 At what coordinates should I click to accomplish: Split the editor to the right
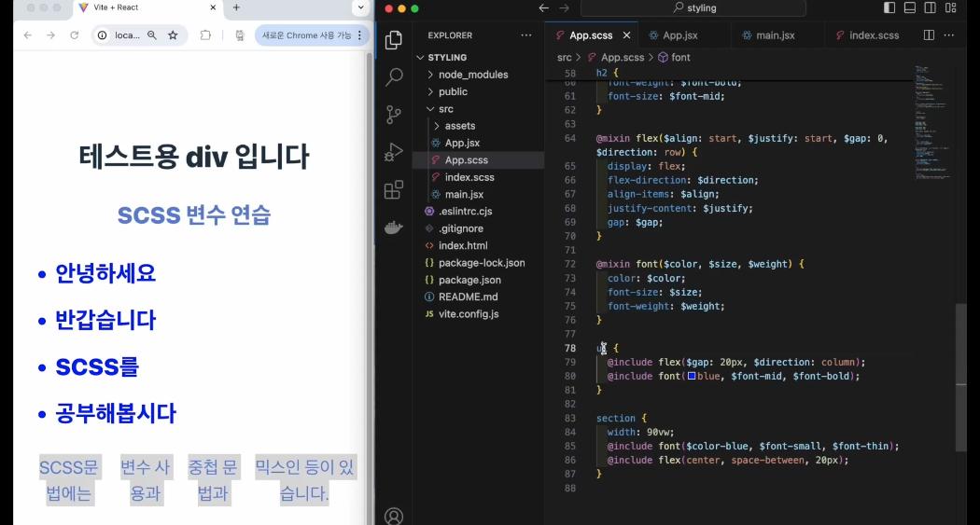pos(929,35)
